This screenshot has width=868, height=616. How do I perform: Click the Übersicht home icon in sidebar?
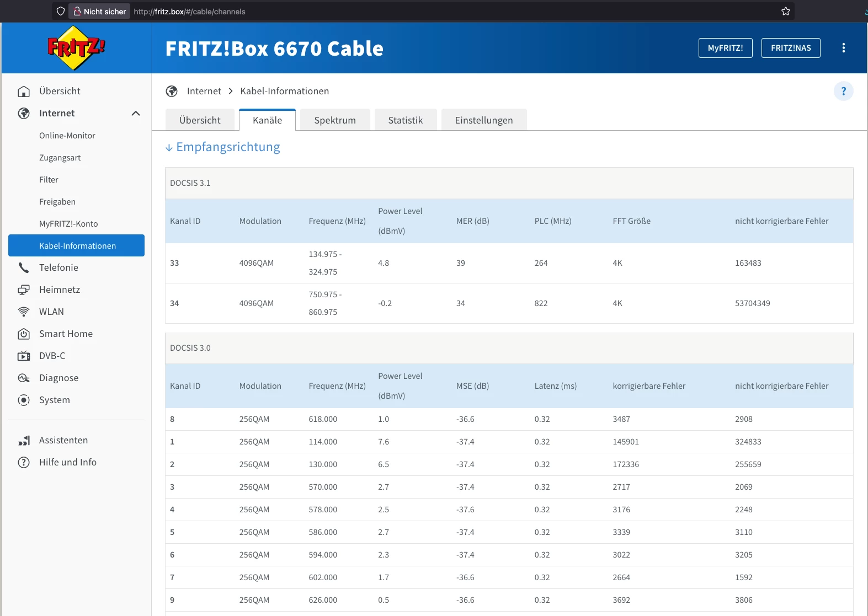[x=24, y=91]
